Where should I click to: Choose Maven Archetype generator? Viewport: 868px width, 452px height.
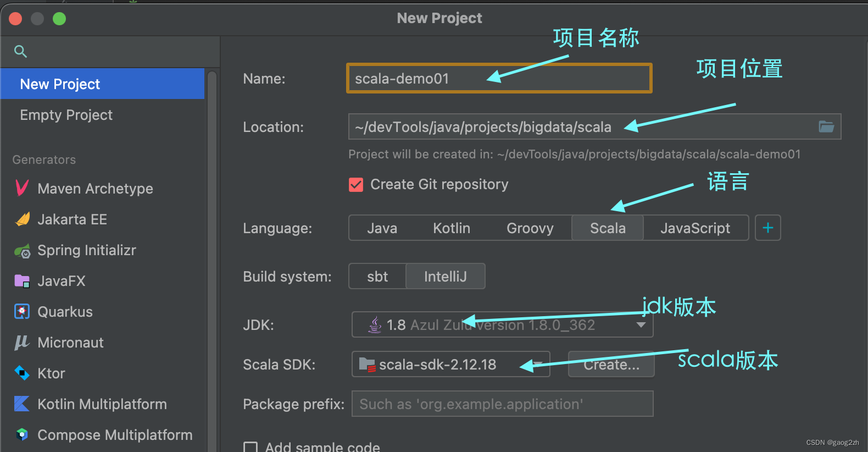click(x=102, y=189)
